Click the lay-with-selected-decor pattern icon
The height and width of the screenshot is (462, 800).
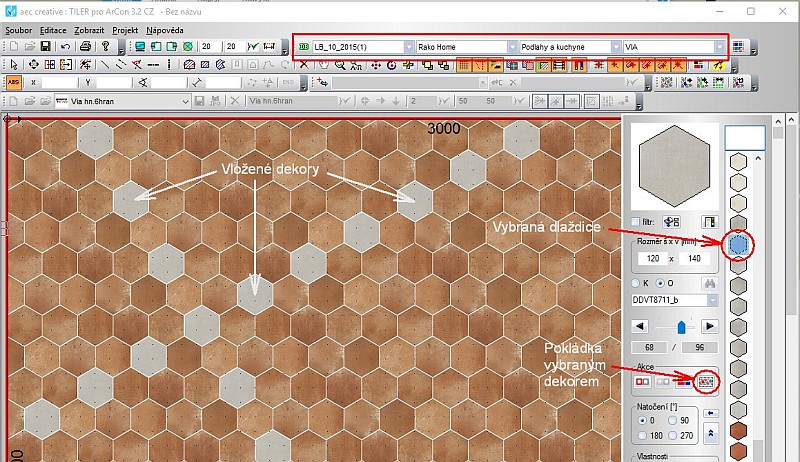(706, 381)
